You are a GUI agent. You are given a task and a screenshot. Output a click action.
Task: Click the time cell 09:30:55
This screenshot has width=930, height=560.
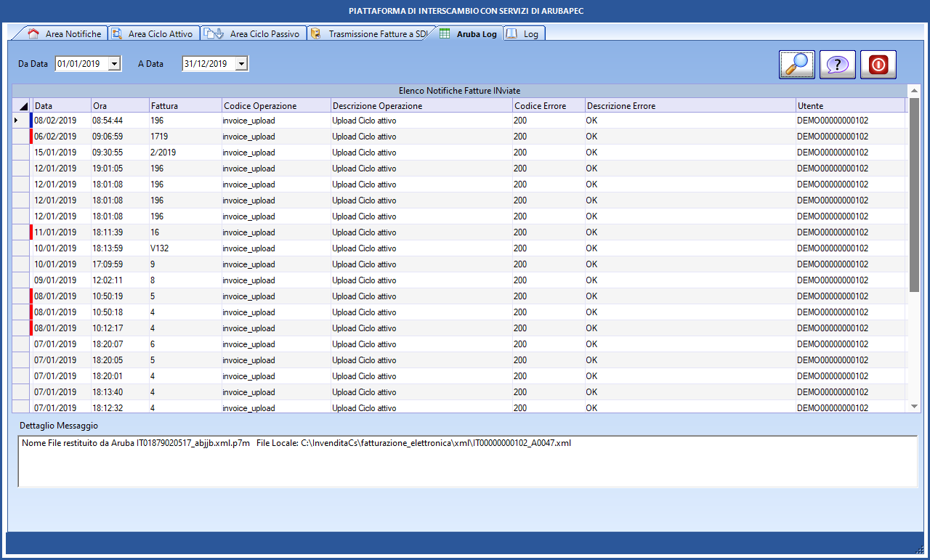click(x=120, y=153)
